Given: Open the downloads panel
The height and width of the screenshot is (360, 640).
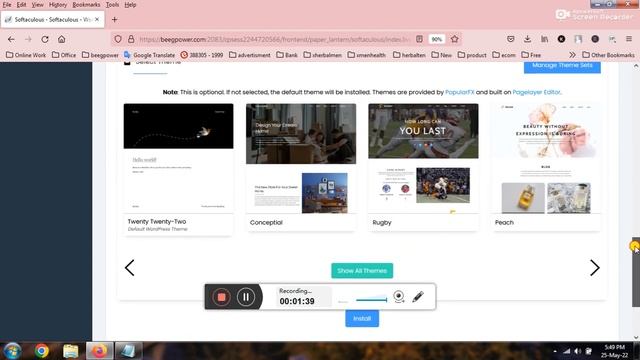Looking at the screenshot, I should tap(527, 39).
